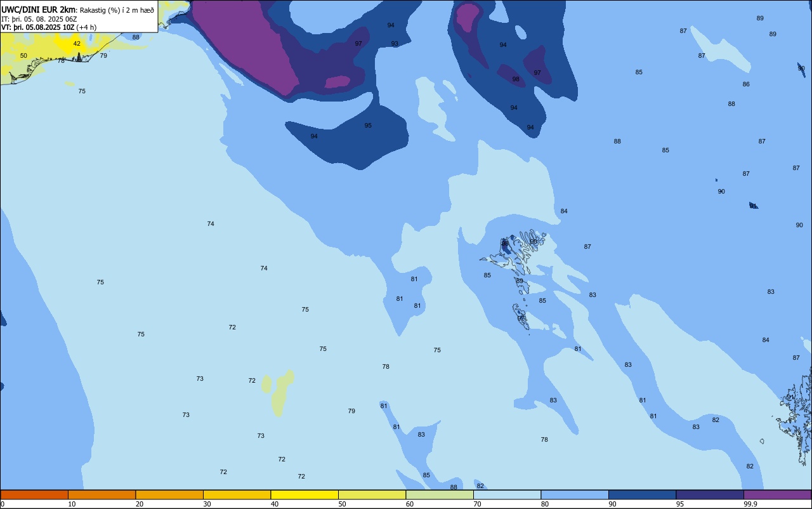Image resolution: width=812 pixels, height=509 pixels.
Task: Select the 90–95 medium blue legend swatch
Action: [642, 494]
